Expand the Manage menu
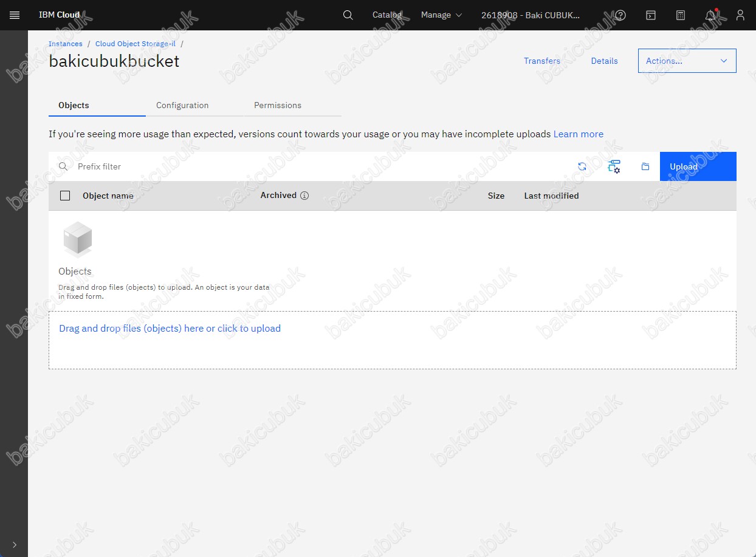The image size is (756, 557). (441, 15)
